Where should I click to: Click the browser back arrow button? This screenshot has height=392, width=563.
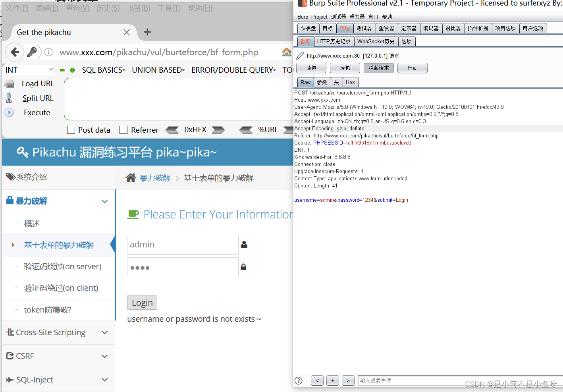[x=15, y=52]
